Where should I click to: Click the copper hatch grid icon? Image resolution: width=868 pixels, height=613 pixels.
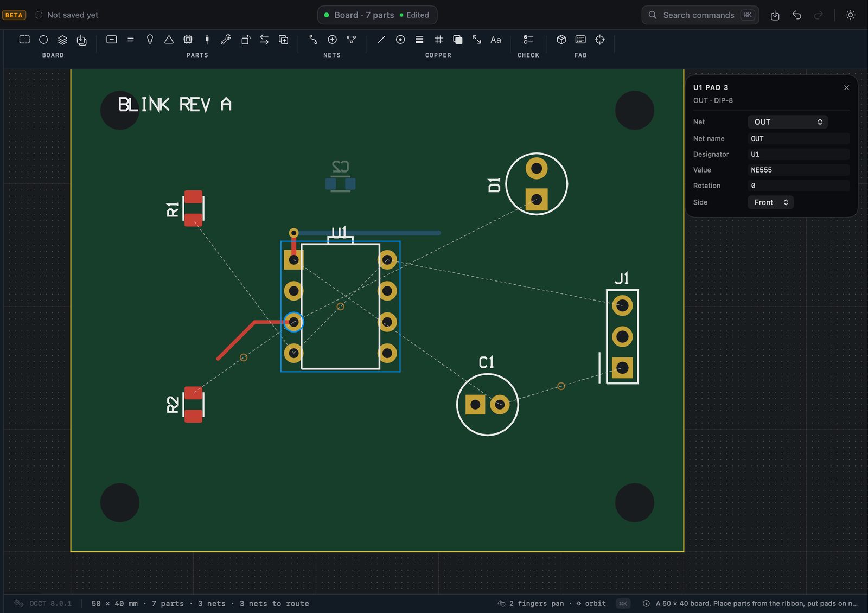tap(438, 40)
